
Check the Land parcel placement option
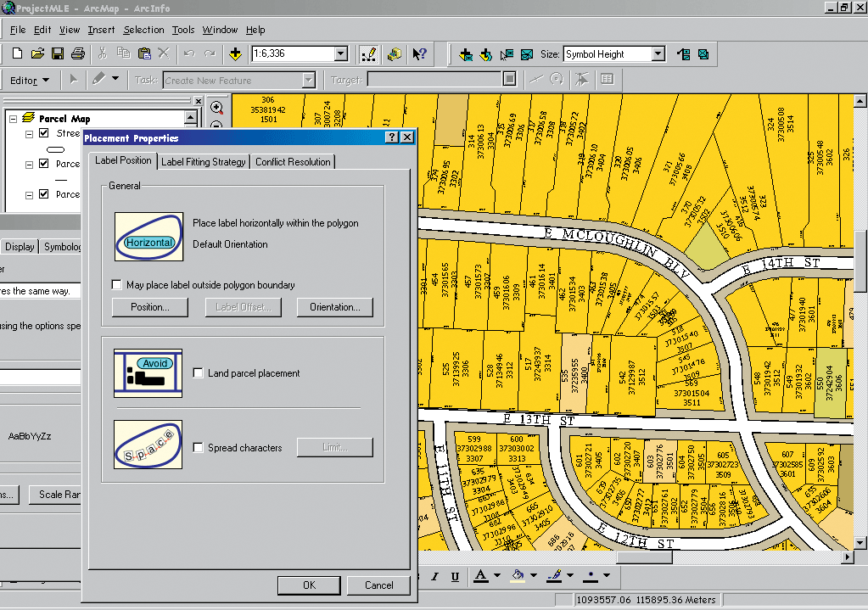pyautogui.click(x=199, y=373)
